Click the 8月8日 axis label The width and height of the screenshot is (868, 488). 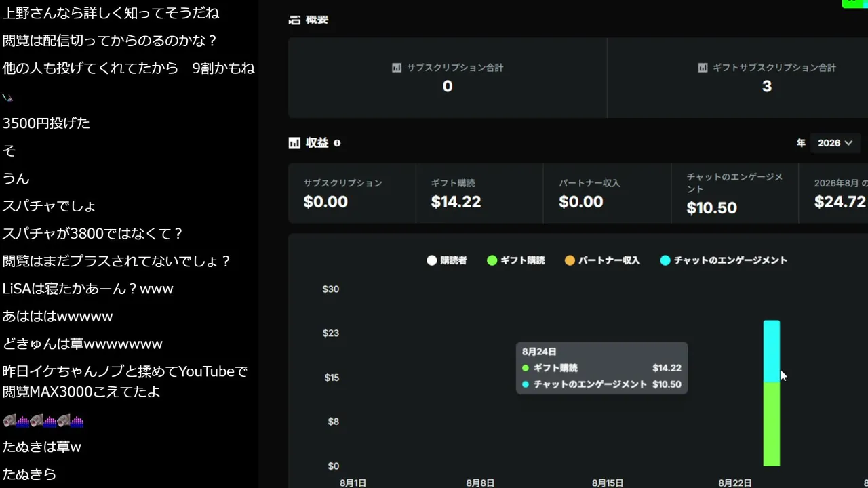click(480, 483)
